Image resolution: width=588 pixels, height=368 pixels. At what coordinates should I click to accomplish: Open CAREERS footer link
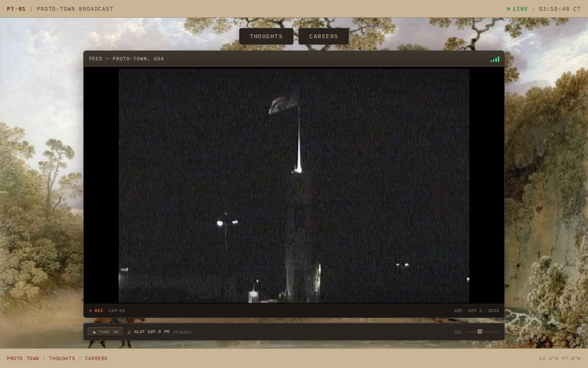click(x=96, y=359)
